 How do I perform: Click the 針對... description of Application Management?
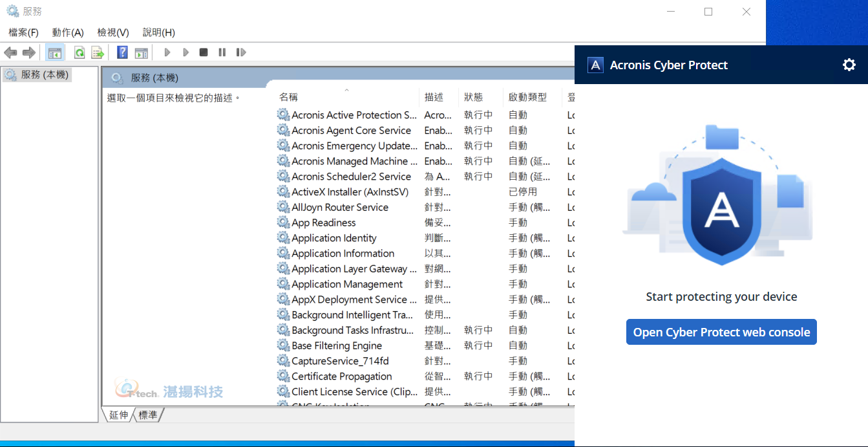point(438,284)
